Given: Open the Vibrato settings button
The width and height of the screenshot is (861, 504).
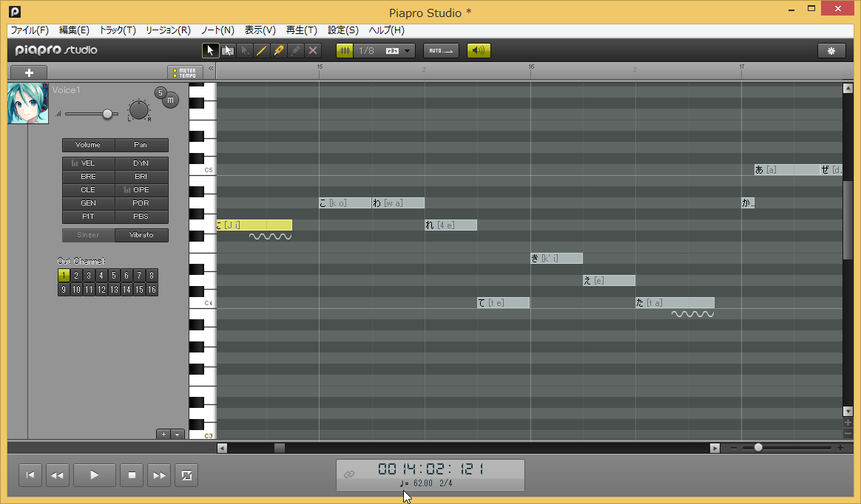Looking at the screenshot, I should tap(141, 235).
